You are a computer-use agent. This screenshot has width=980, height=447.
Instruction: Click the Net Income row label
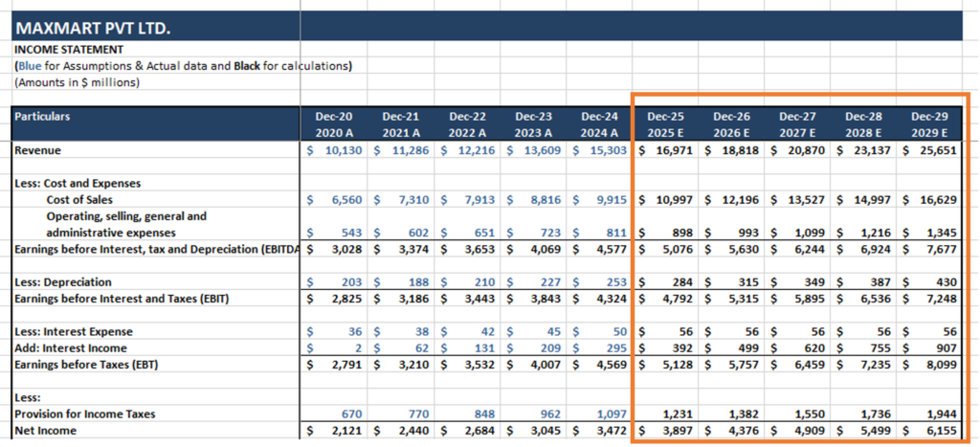pos(45,430)
